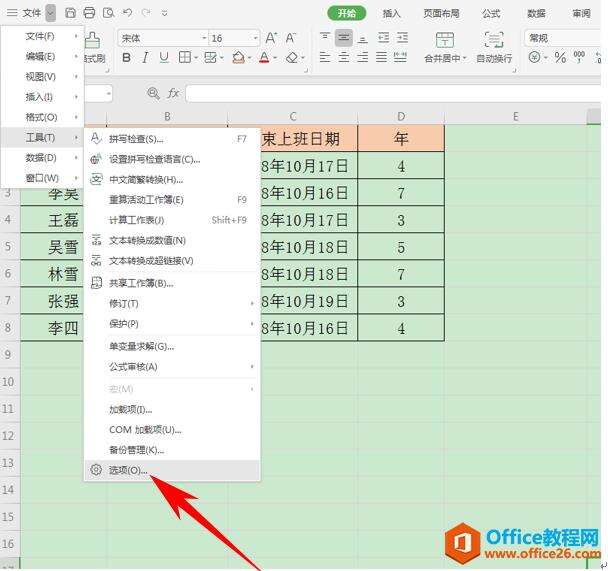Click justify alignment icon
Image resolution: width=608 pixels, height=571 pixels.
tap(382, 58)
